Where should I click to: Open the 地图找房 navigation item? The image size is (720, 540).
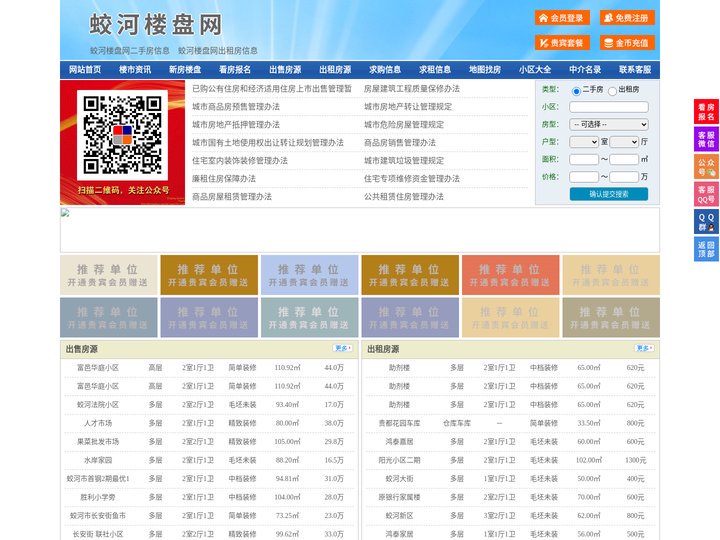pos(485,70)
